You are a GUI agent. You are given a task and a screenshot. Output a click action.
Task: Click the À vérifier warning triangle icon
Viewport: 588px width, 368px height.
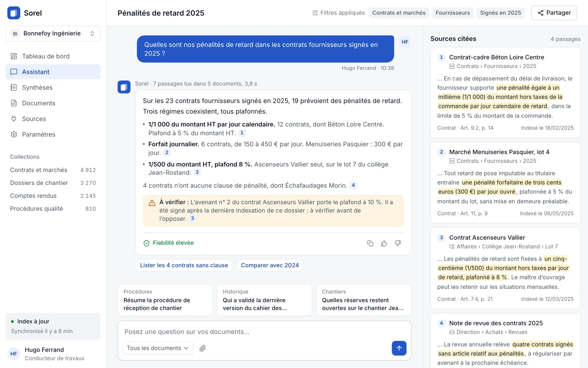[x=152, y=203]
